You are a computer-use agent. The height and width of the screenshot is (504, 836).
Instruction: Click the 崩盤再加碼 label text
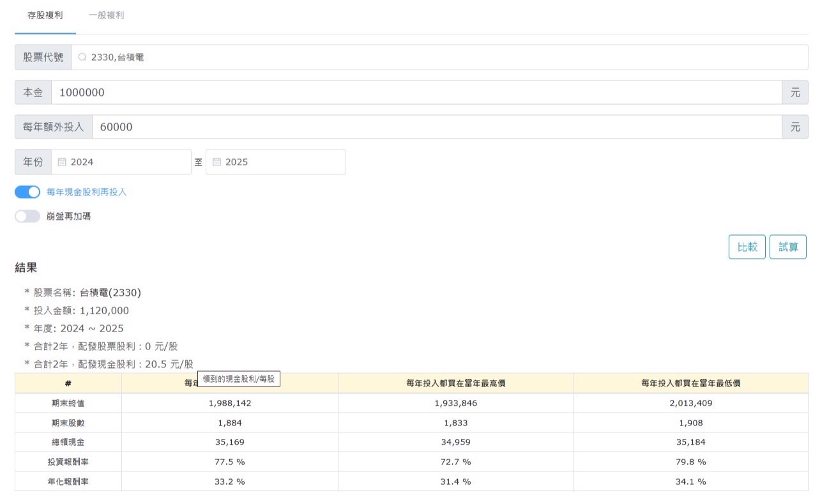coord(68,217)
